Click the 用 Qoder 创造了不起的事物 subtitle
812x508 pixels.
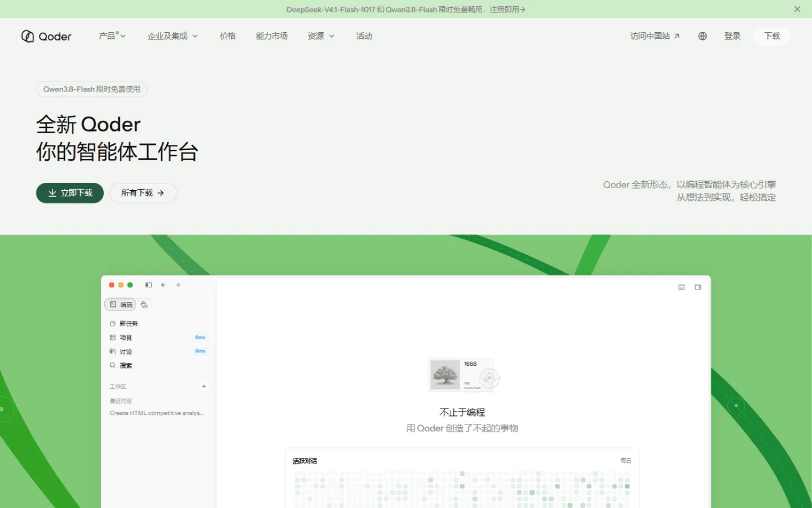pos(462,428)
